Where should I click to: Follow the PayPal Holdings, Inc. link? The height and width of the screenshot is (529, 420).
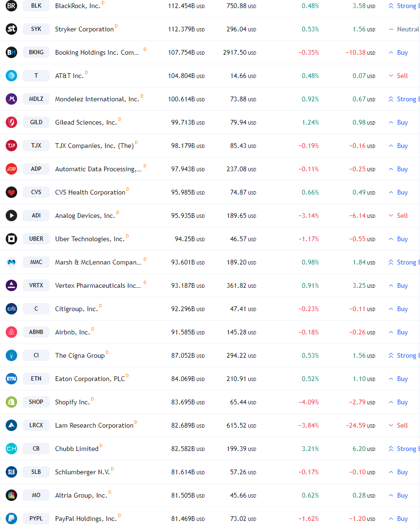pyautogui.click(x=86, y=519)
